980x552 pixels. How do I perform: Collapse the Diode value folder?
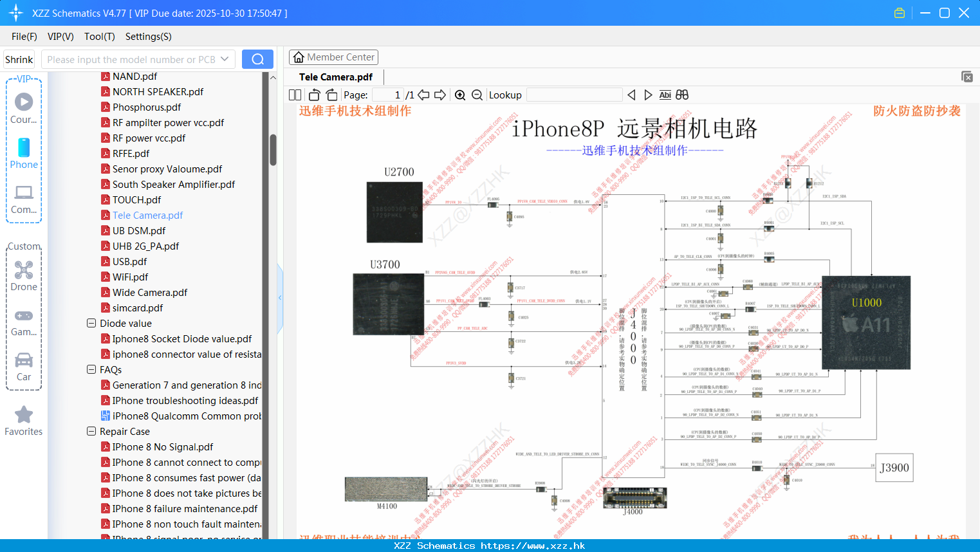click(91, 323)
